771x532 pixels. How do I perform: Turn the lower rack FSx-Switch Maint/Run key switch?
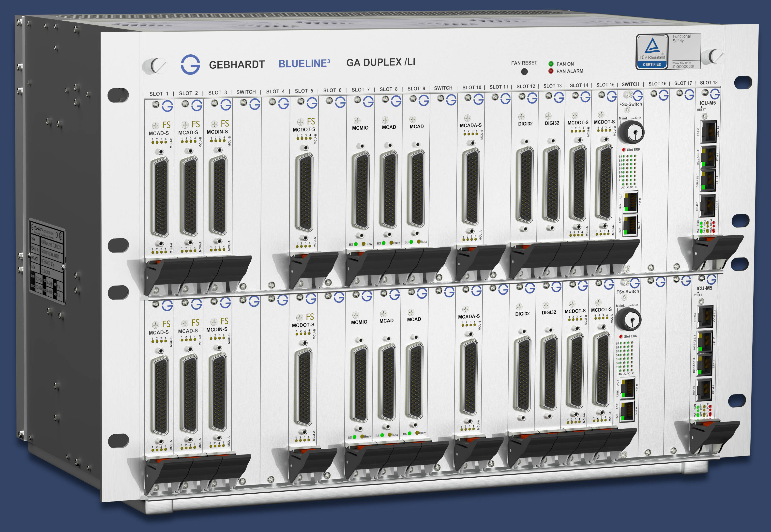coord(628,319)
